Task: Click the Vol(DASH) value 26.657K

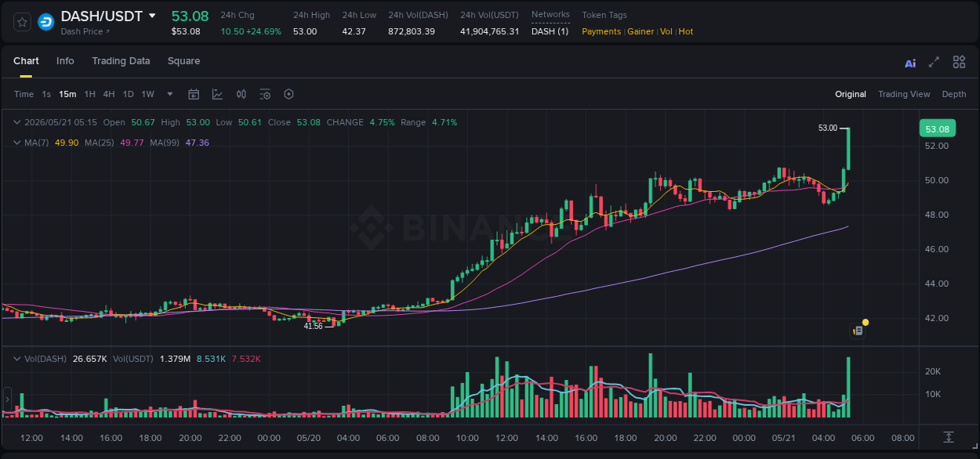Action: (x=90, y=359)
